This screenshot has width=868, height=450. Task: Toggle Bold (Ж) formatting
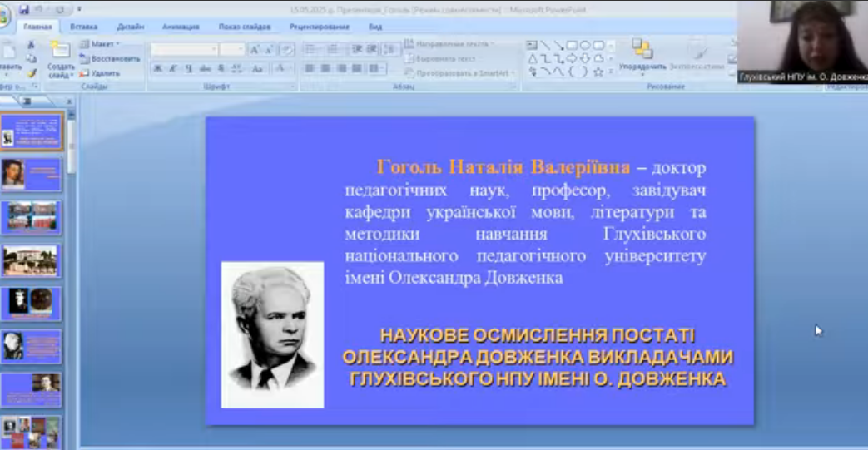158,68
